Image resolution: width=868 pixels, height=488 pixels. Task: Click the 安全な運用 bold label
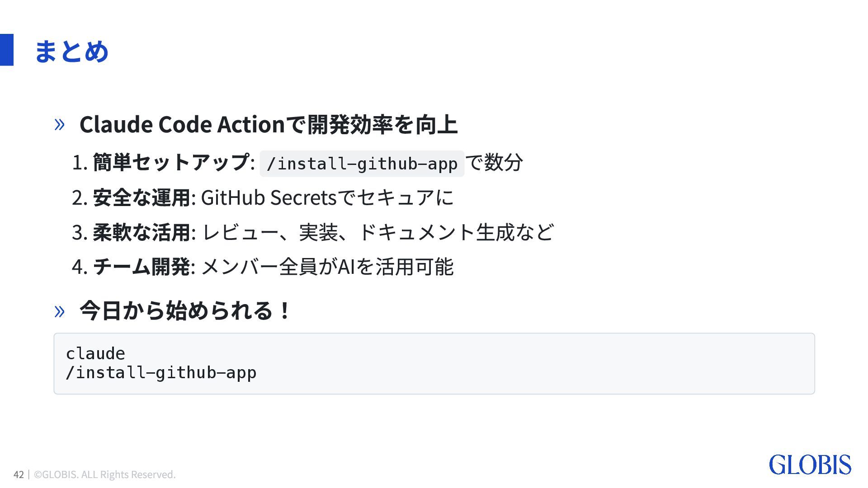coord(142,197)
